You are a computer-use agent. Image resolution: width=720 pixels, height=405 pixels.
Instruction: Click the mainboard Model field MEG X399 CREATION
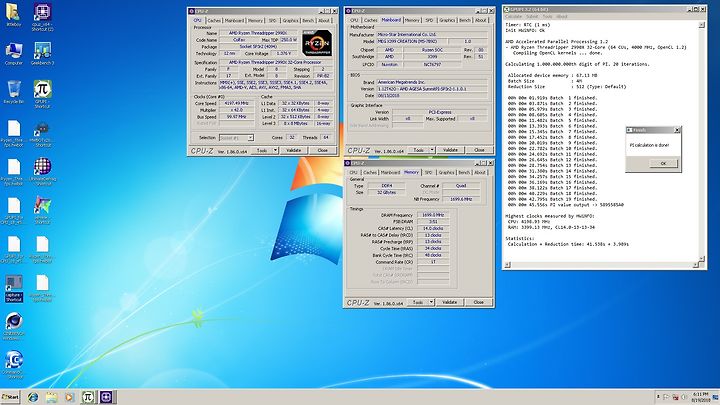[x=411, y=41]
